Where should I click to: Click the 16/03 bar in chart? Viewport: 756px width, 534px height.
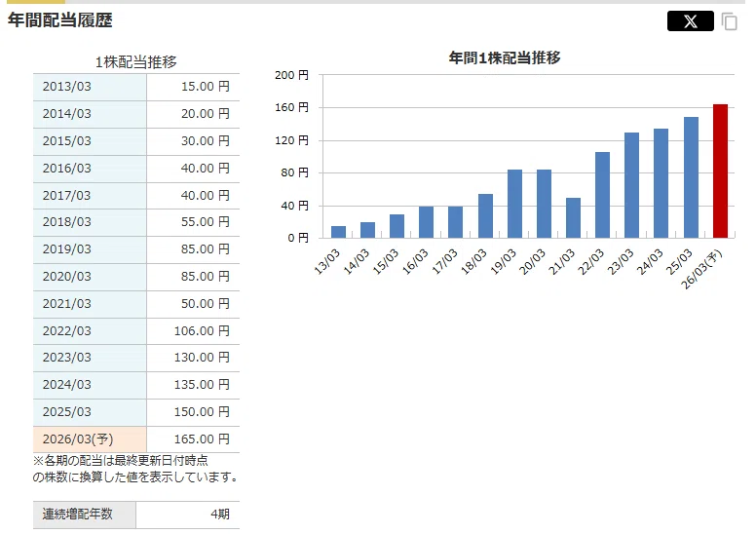426,222
